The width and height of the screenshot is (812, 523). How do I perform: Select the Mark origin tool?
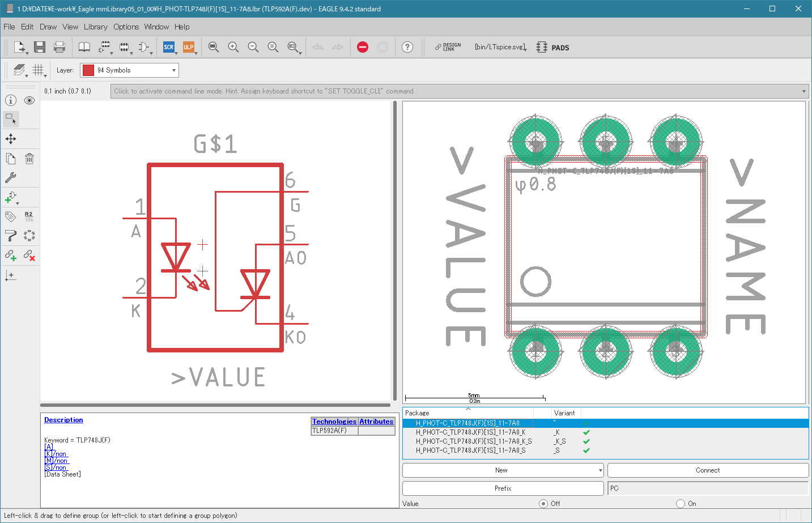coord(11,275)
